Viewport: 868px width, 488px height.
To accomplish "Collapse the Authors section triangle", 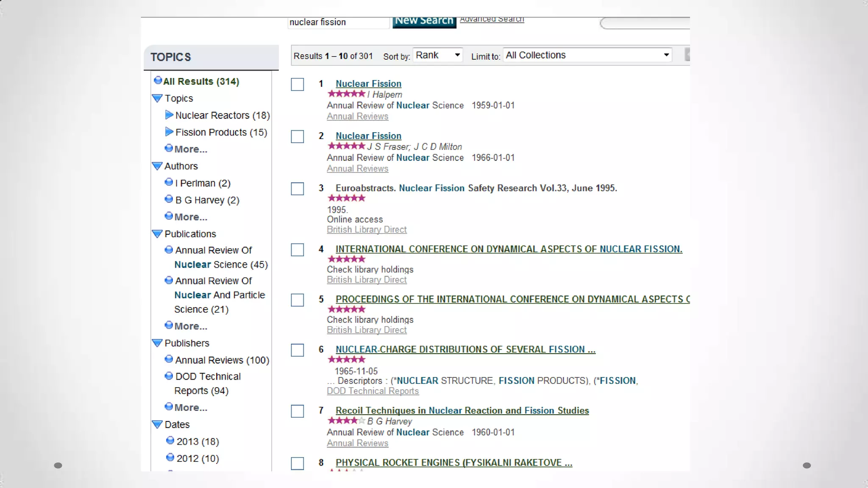I will coord(157,166).
